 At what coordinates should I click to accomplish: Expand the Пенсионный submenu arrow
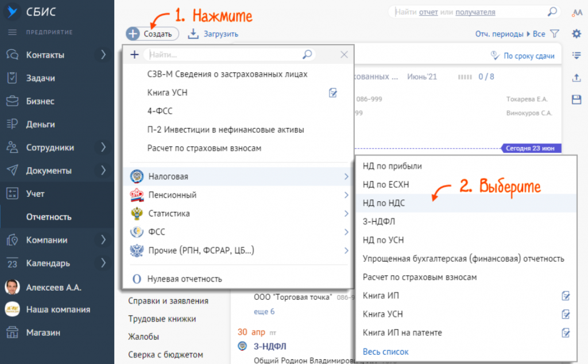click(346, 195)
